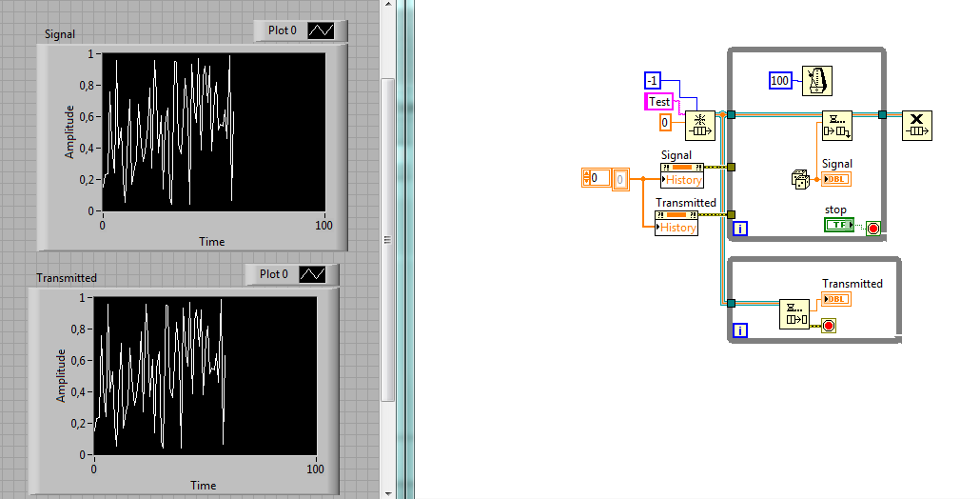This screenshot has height=499, width=980.
Task: Click the Test string constant
Action: (658, 101)
